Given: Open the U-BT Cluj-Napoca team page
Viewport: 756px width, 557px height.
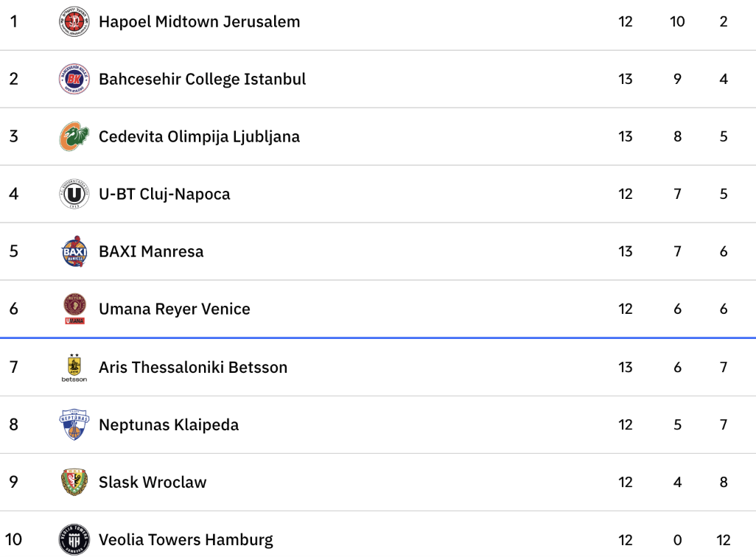Looking at the screenshot, I should coord(164,194).
